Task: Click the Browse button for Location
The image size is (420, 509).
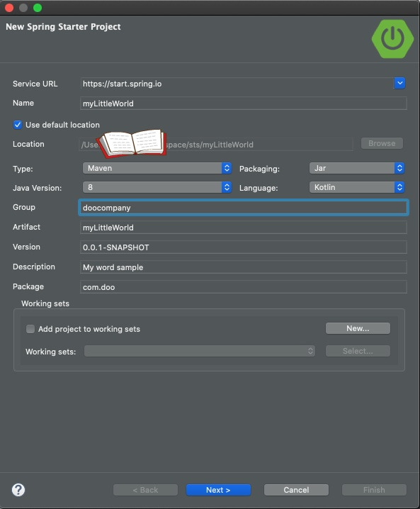Action: (x=382, y=143)
